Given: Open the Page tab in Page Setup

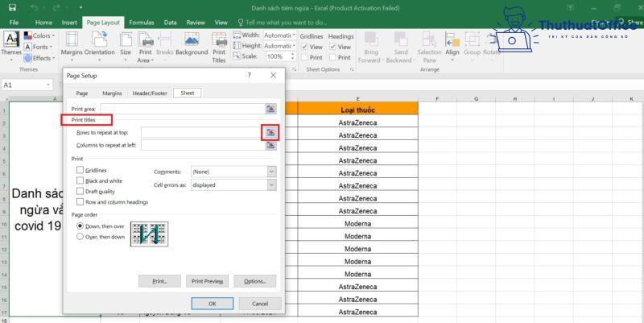Looking at the screenshot, I should pyautogui.click(x=82, y=93).
